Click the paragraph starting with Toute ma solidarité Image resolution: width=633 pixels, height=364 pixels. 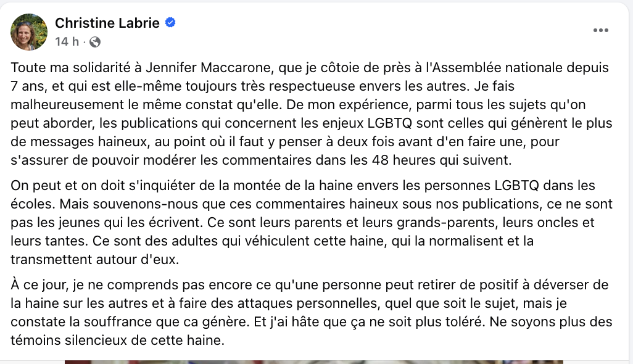[x=312, y=114]
